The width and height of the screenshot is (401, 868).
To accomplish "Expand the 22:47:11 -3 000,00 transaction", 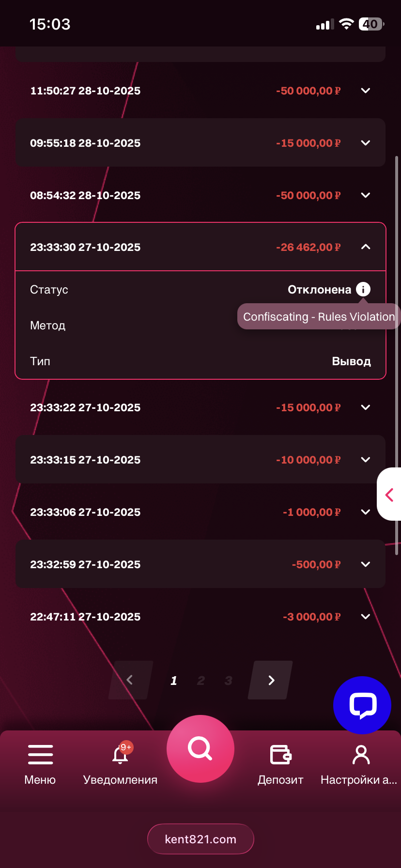I will pos(366,617).
